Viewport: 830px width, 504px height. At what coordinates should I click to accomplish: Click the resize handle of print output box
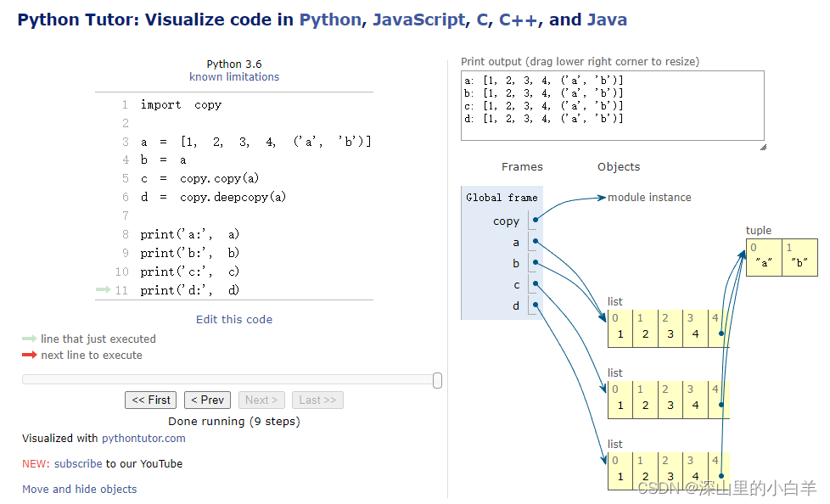coord(761,146)
